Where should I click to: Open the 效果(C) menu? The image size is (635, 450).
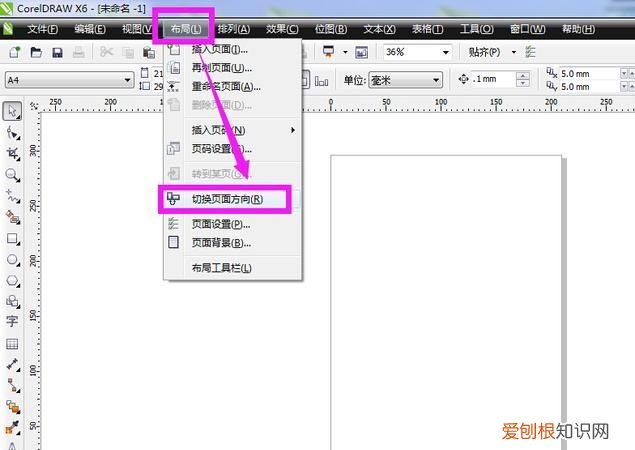pyautogui.click(x=282, y=29)
